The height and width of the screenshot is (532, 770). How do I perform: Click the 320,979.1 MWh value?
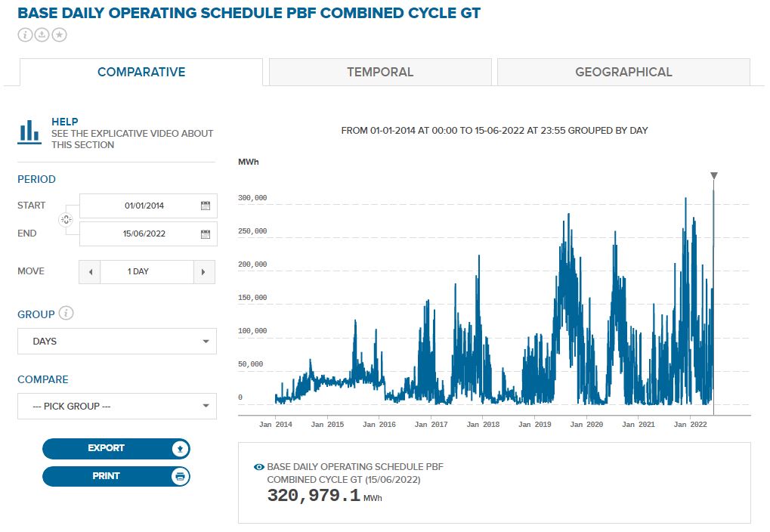pos(324,496)
